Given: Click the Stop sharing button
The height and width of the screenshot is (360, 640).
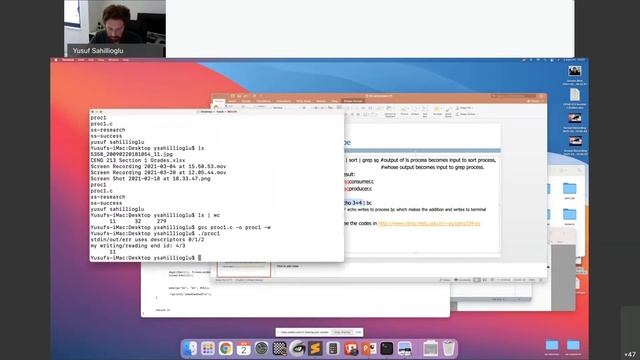Looking at the screenshot, I should coord(342,332).
